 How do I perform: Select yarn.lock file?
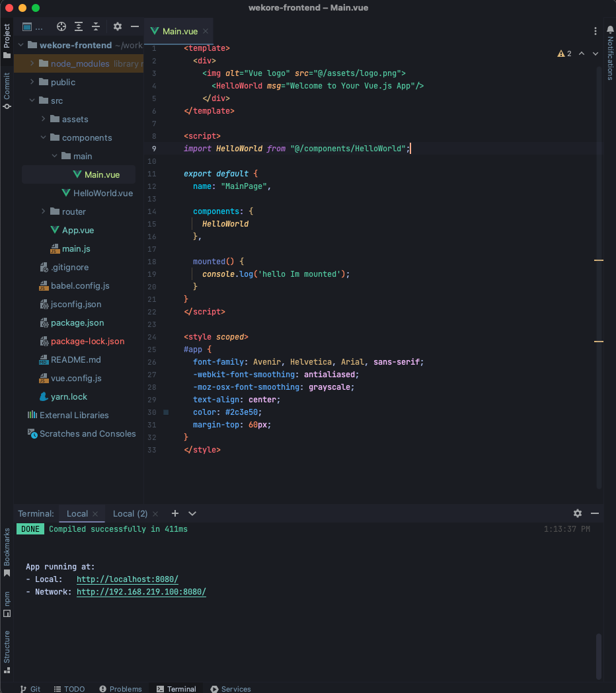tap(63, 397)
